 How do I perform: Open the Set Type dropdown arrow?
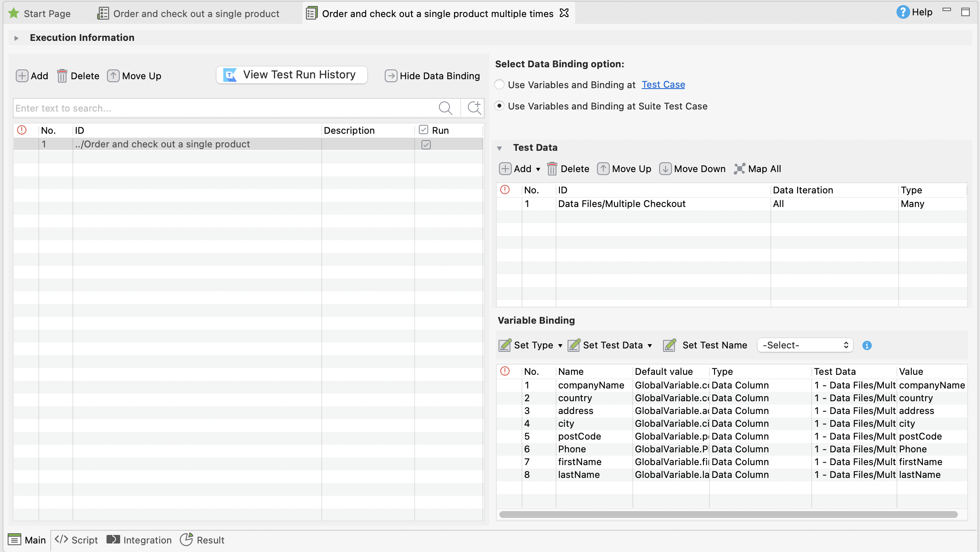(560, 345)
